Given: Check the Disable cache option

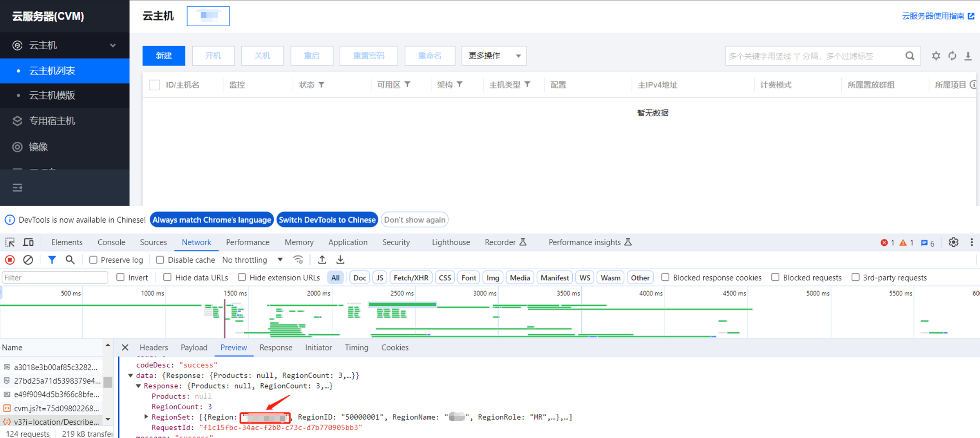Looking at the screenshot, I should point(160,260).
